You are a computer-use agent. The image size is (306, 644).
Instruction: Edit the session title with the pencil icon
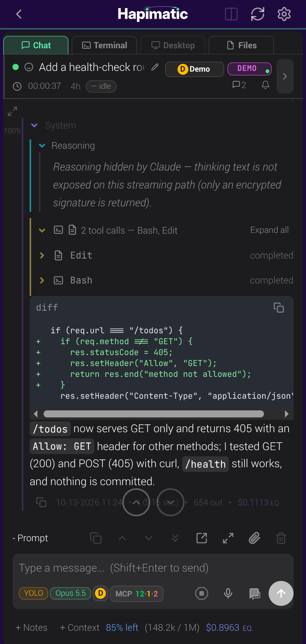click(x=155, y=67)
